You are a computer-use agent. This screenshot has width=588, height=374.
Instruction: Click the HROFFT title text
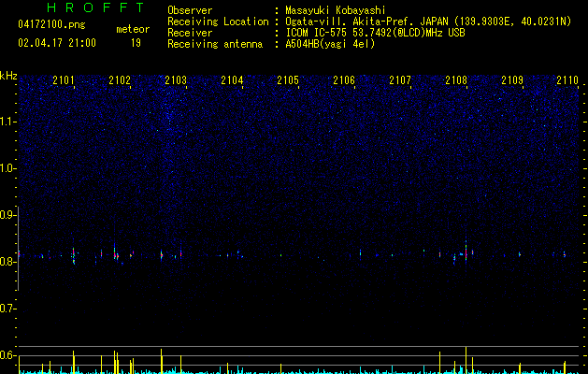[x=96, y=7]
